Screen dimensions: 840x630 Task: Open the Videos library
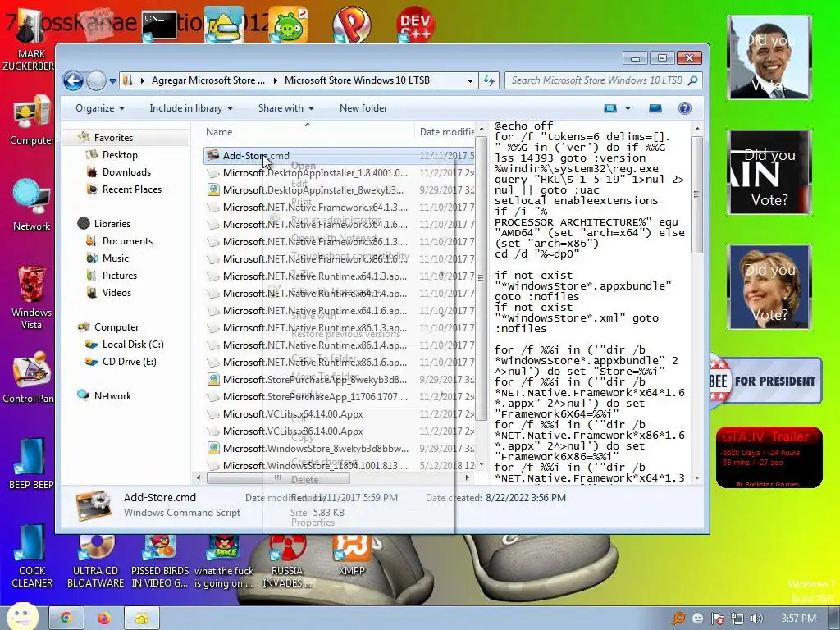point(116,293)
